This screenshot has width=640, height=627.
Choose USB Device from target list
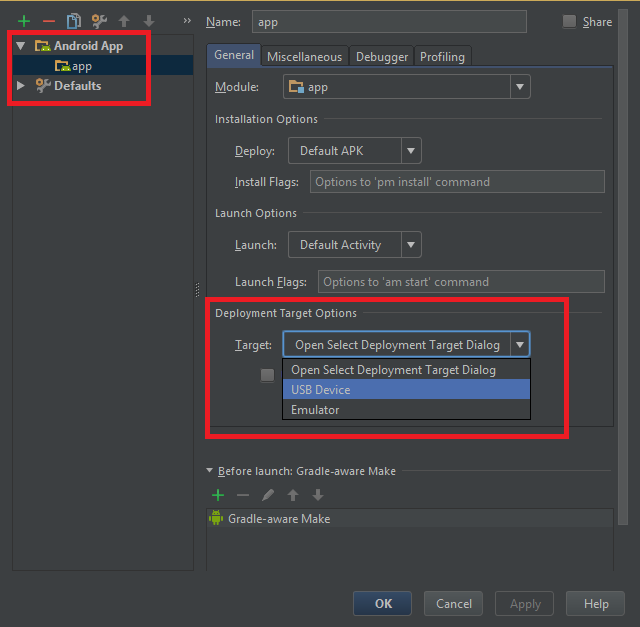[407, 389]
